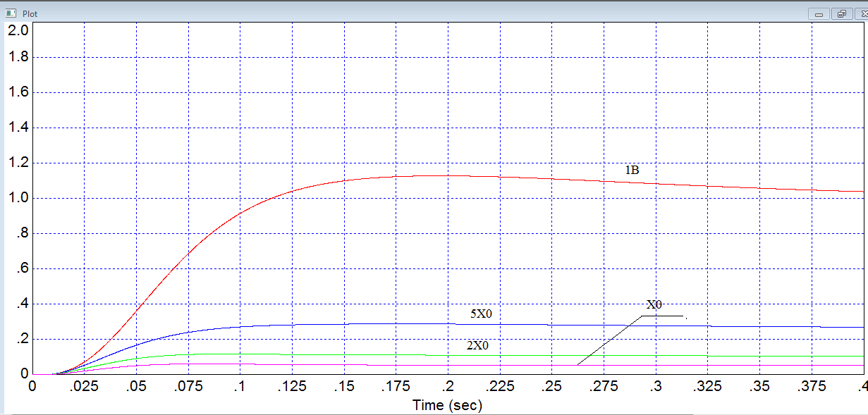The height and width of the screenshot is (415, 868).
Task: Click the Plot title text
Action: (30, 13)
